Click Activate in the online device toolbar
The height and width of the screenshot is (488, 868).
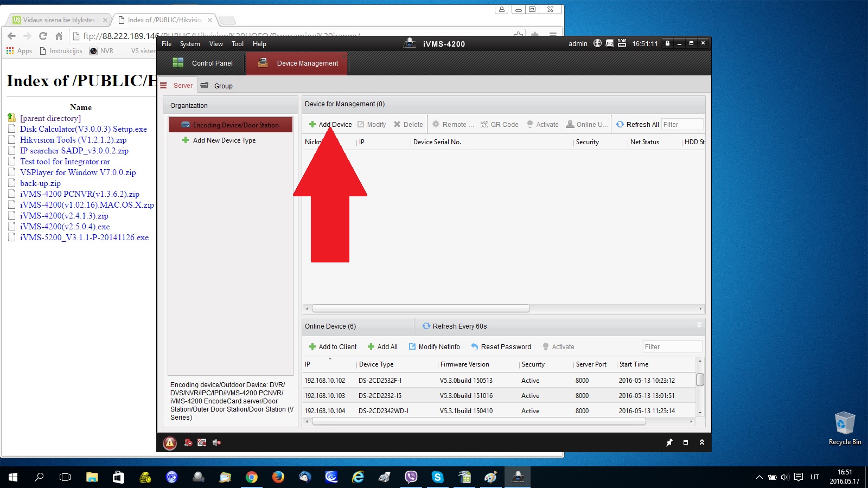(x=558, y=347)
